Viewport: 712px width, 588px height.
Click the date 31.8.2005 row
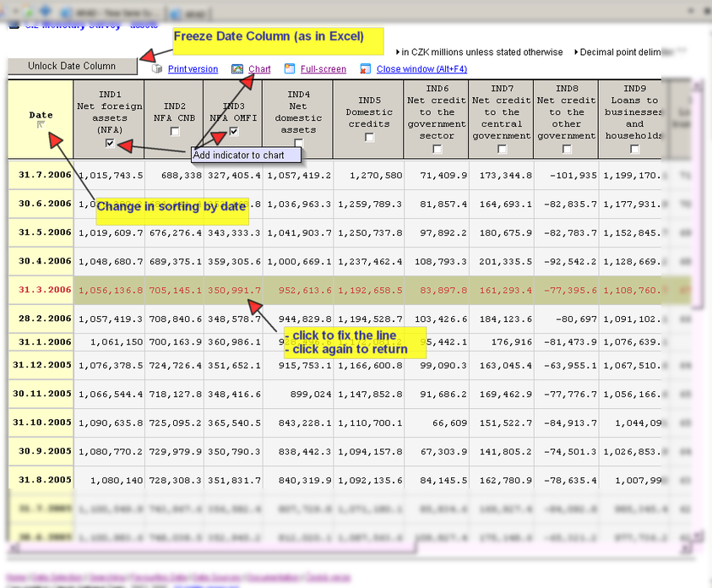click(x=45, y=480)
